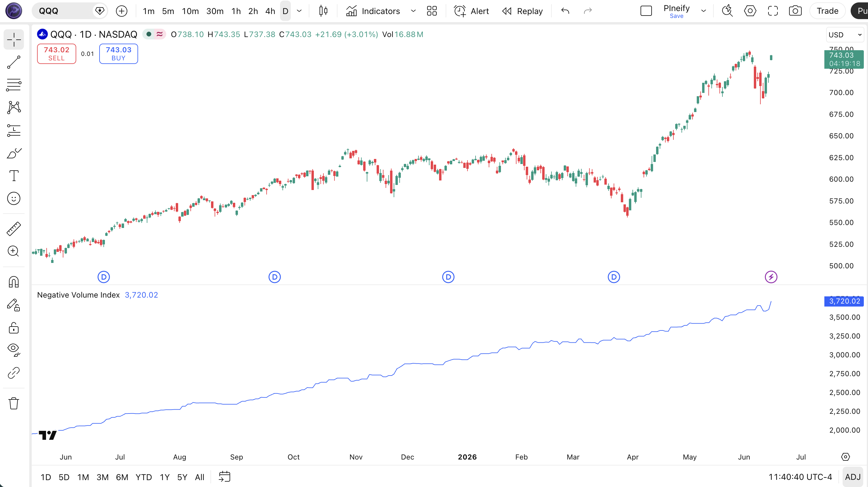Open the layout setup grid icon
The height and width of the screenshot is (487, 868).
[x=432, y=11]
